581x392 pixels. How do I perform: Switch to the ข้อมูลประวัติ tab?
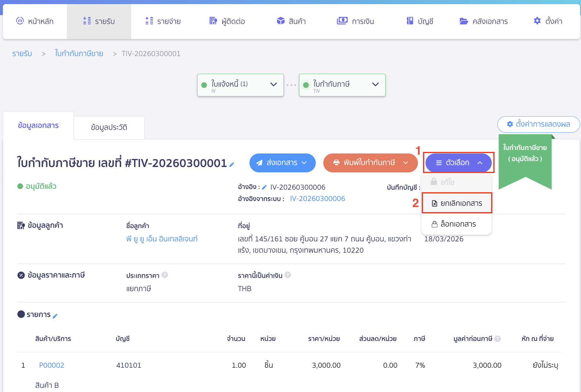click(x=109, y=127)
